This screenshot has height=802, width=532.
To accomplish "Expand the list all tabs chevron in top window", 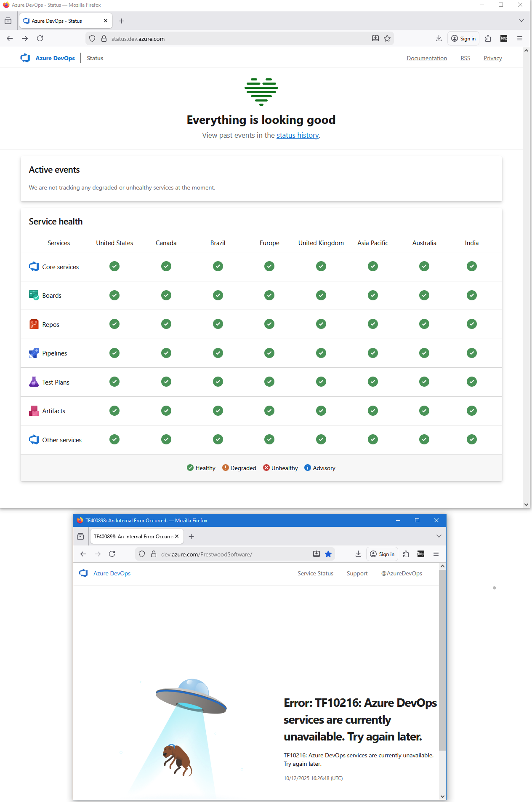I will click(x=521, y=21).
